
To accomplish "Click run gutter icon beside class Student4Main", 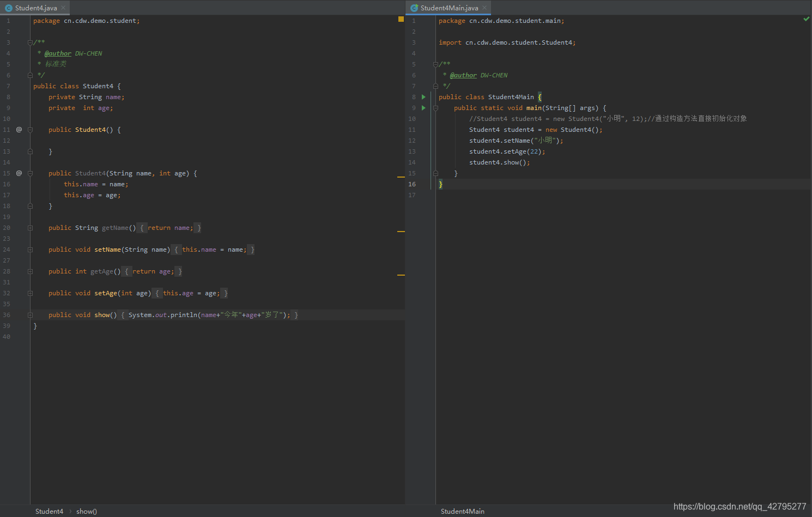I will 423,97.
